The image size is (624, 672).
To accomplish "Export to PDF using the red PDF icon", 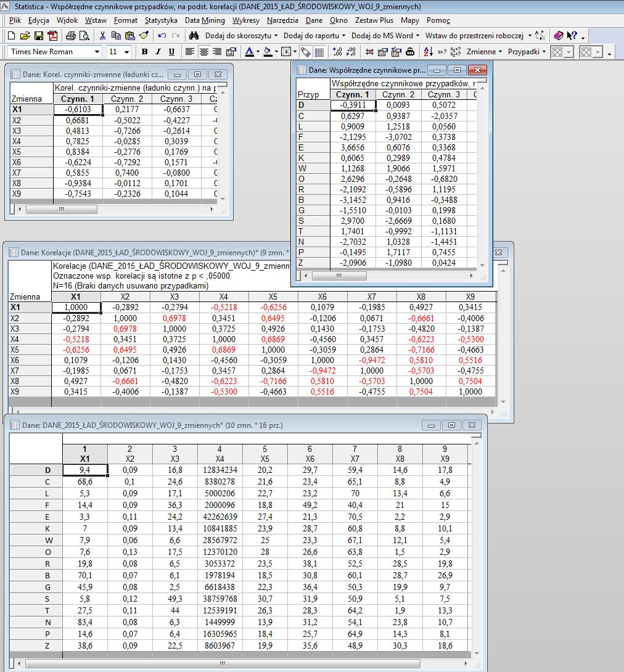I will [52, 36].
